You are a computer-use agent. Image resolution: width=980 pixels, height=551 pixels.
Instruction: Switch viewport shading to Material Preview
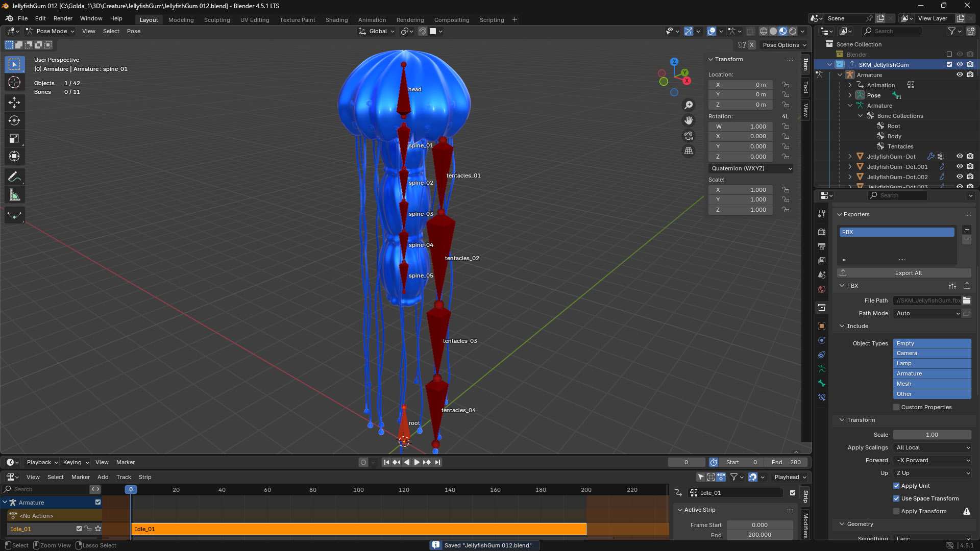point(782,31)
